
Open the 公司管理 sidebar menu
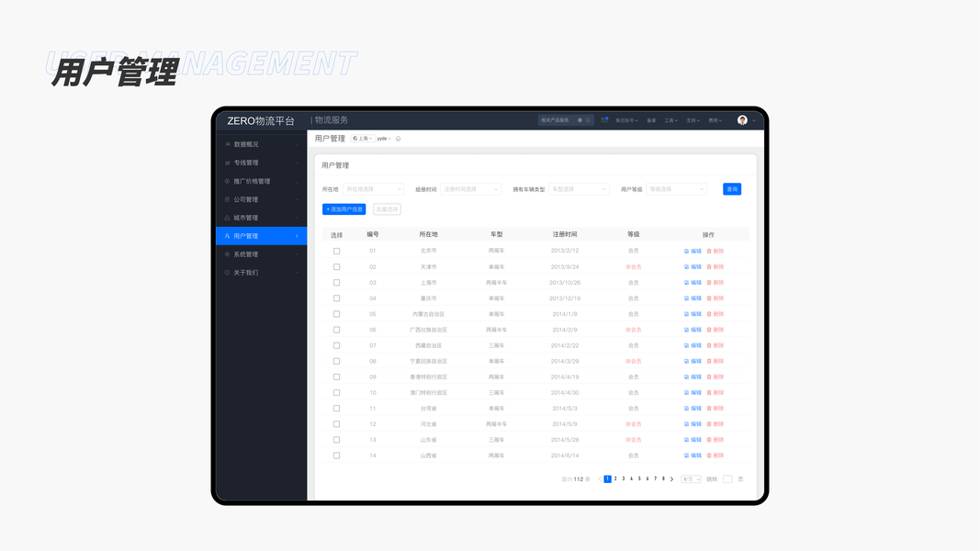[261, 199]
